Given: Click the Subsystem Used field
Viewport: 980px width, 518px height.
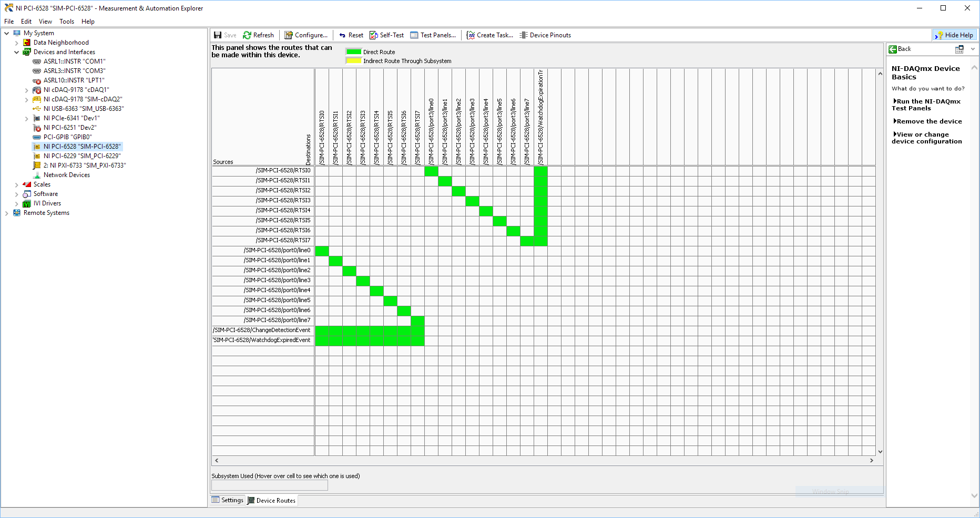Looking at the screenshot, I should (270, 485).
